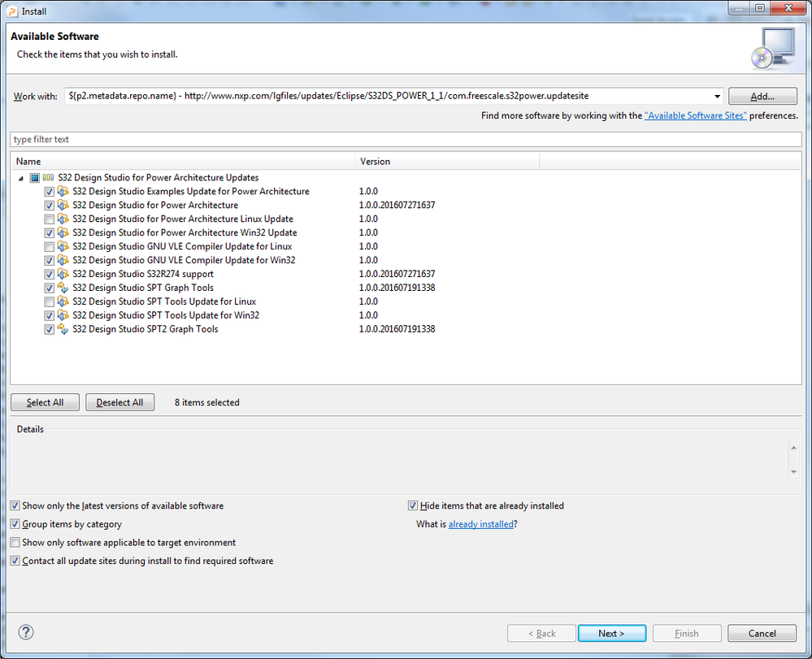812x659 pixels.
Task: Toggle the Power Architecture Updates category checkbox
Action: (35, 178)
